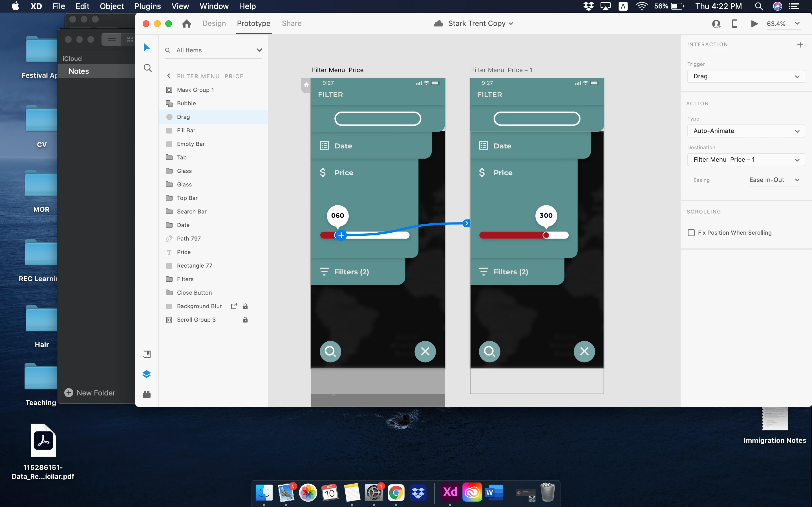Click the Preview on Device phone icon

click(734, 23)
